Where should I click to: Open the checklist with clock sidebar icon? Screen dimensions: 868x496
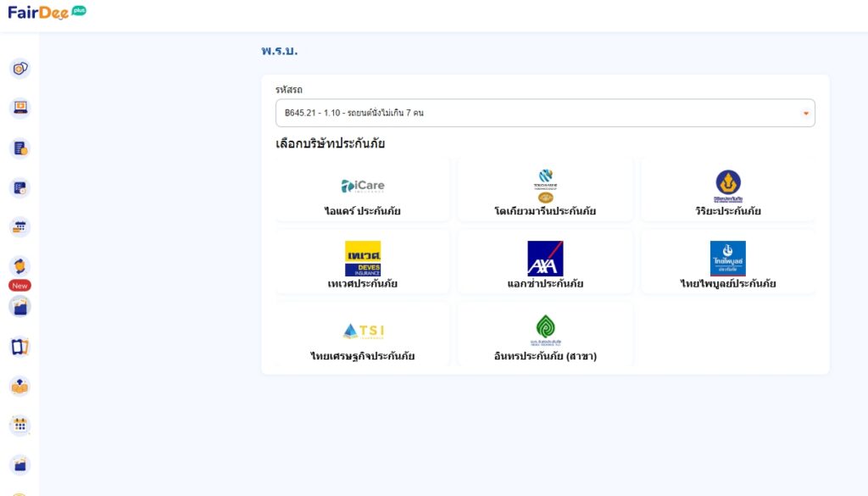pos(19,188)
